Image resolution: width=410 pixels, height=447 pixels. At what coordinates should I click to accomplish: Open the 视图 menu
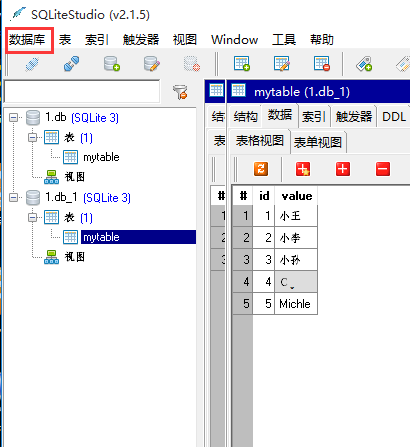click(x=185, y=40)
